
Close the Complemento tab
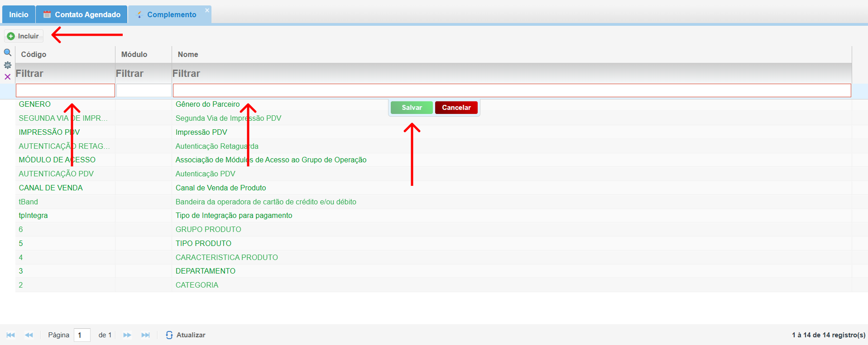(x=207, y=10)
